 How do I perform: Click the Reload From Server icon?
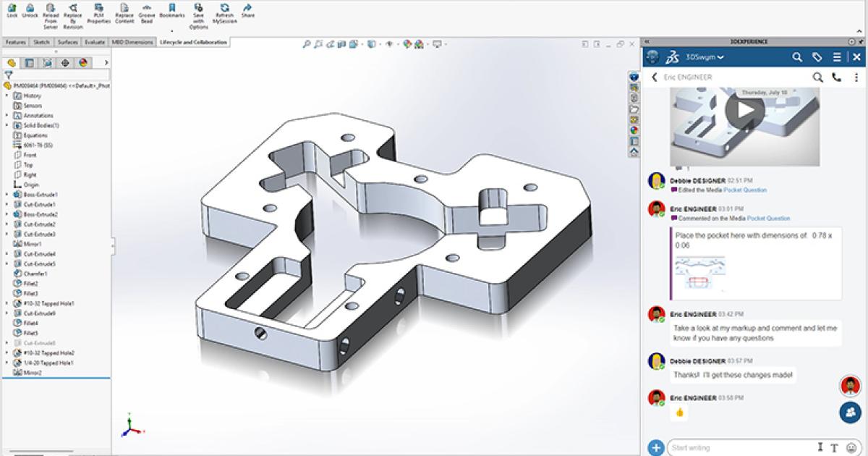(50, 9)
